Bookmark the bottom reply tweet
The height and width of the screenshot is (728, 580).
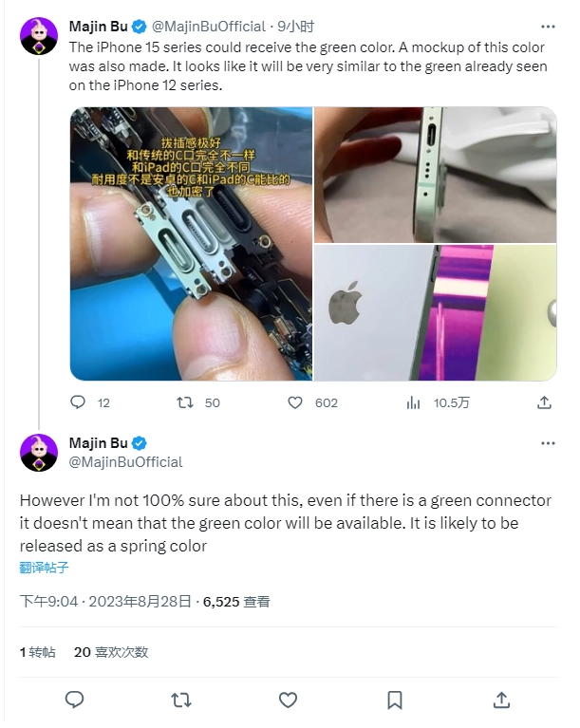click(x=395, y=700)
